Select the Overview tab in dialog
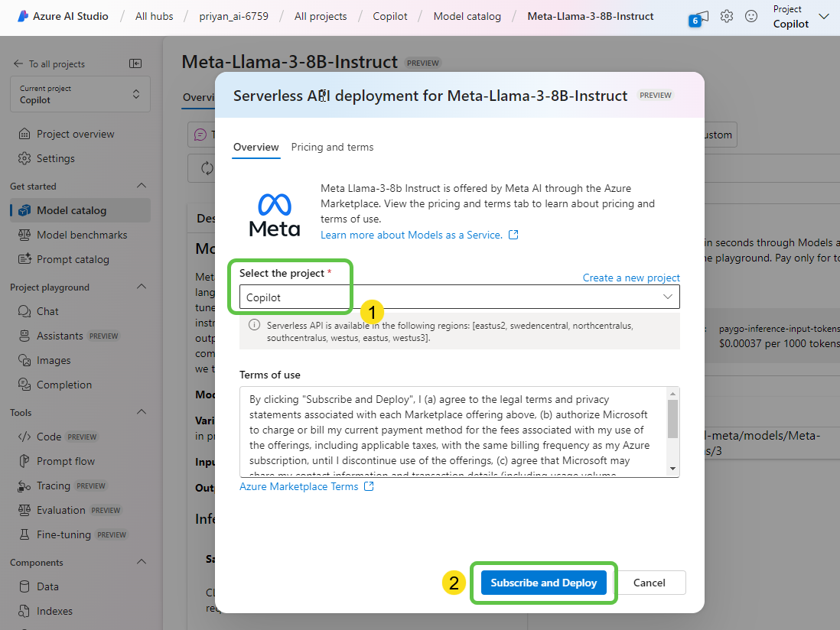840x630 pixels. [256, 147]
